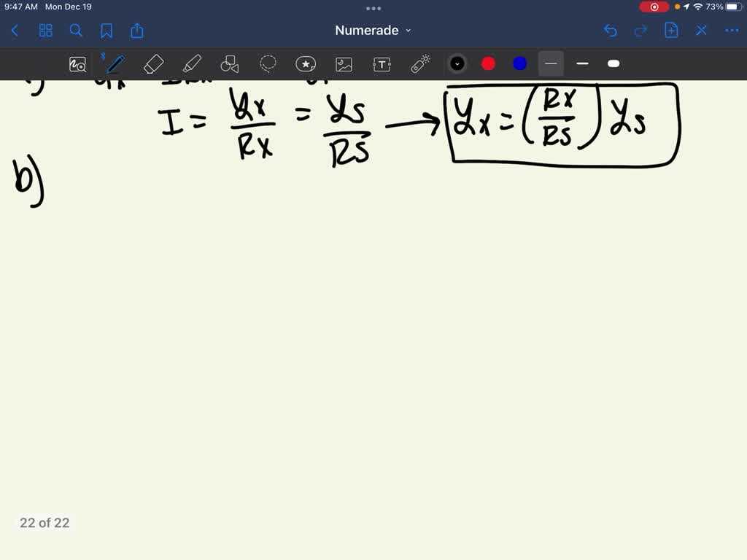Select the Text box tool
Screen dimensions: 747x560
[382, 64]
